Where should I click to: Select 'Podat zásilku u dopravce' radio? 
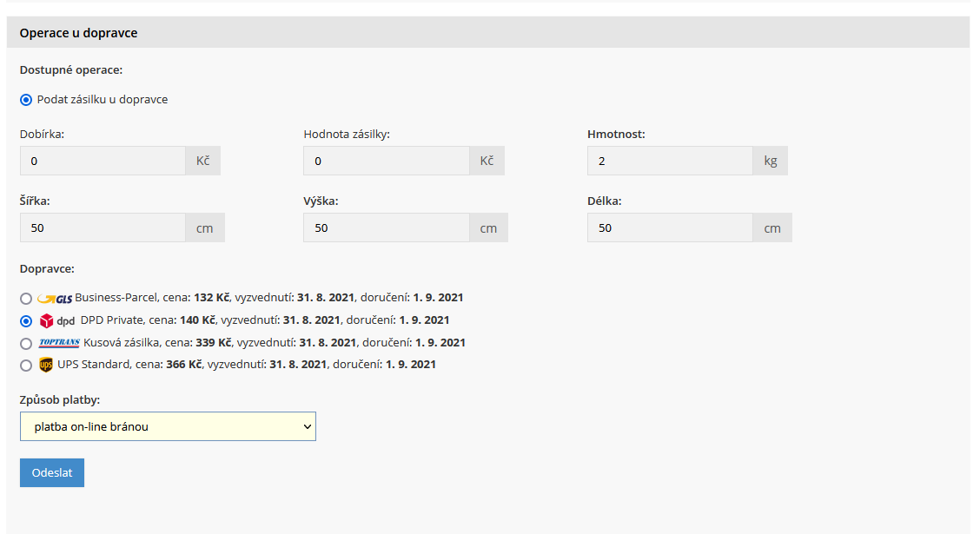[x=26, y=100]
